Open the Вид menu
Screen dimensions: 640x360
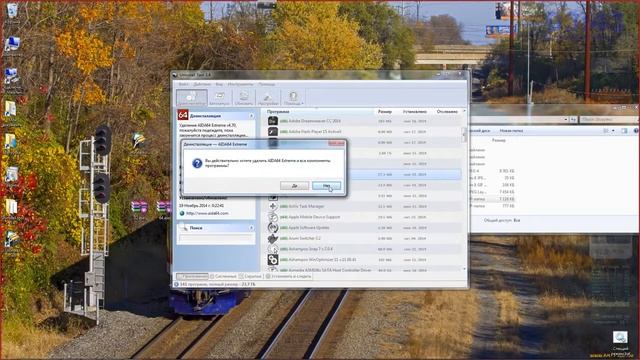tap(219, 84)
